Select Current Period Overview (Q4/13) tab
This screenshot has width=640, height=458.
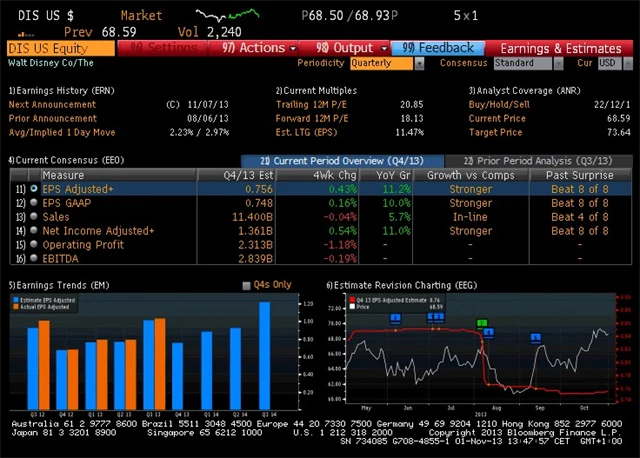(x=343, y=160)
